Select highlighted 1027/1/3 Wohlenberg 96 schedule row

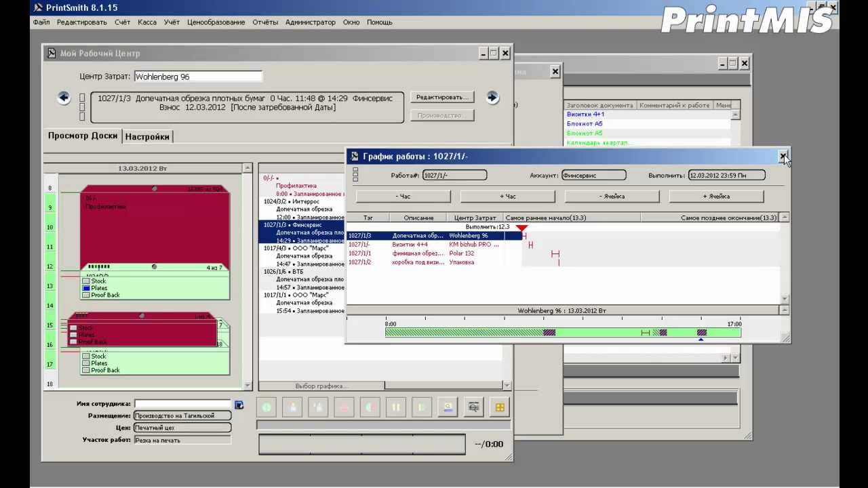coord(434,236)
